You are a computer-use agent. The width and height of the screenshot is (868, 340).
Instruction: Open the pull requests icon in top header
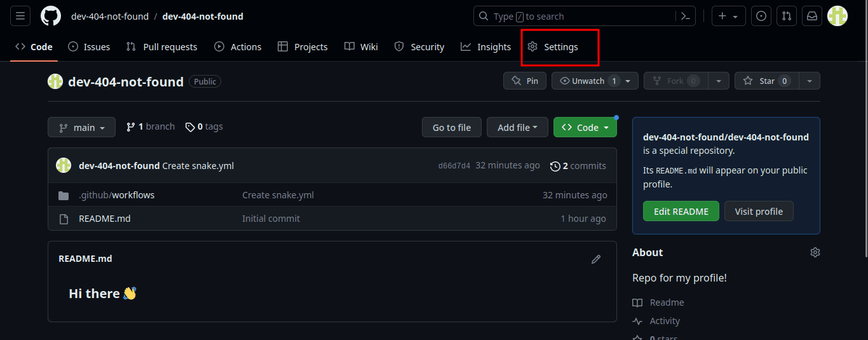(x=787, y=16)
